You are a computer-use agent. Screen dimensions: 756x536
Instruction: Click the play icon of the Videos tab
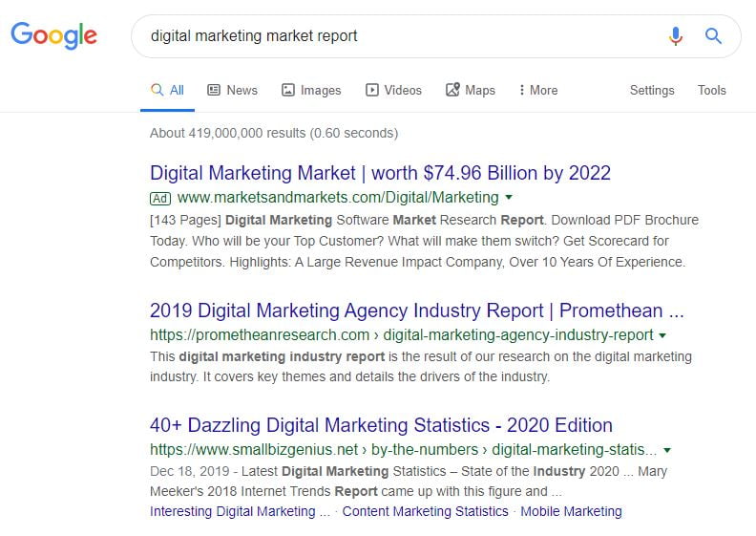tap(371, 90)
